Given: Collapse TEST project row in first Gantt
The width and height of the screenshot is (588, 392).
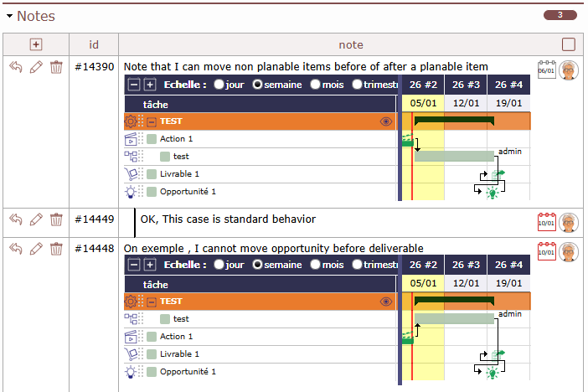Looking at the screenshot, I should click(x=151, y=121).
